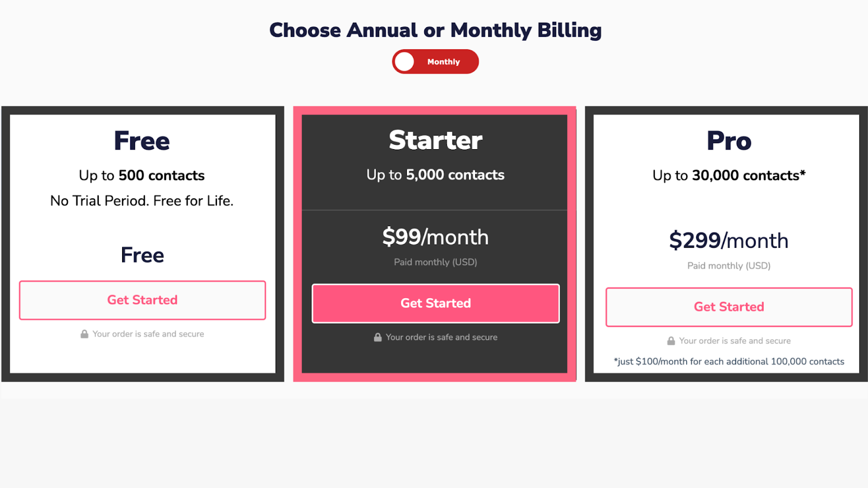The height and width of the screenshot is (488, 868).
Task: Click Get Started on the Free plan
Action: pos(142,300)
